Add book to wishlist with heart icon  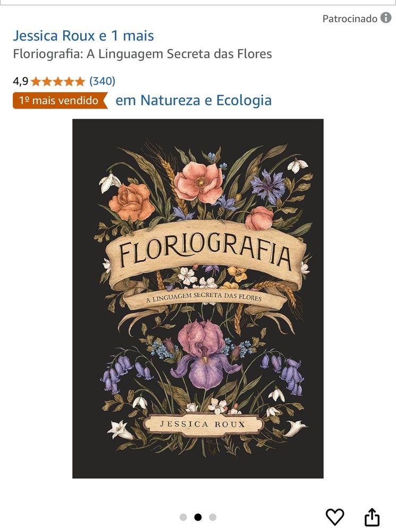(335, 517)
